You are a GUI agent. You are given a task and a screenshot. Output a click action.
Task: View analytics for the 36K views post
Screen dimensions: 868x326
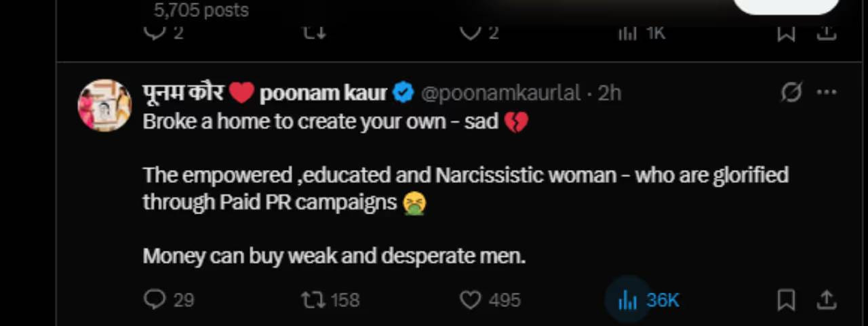[x=628, y=300]
